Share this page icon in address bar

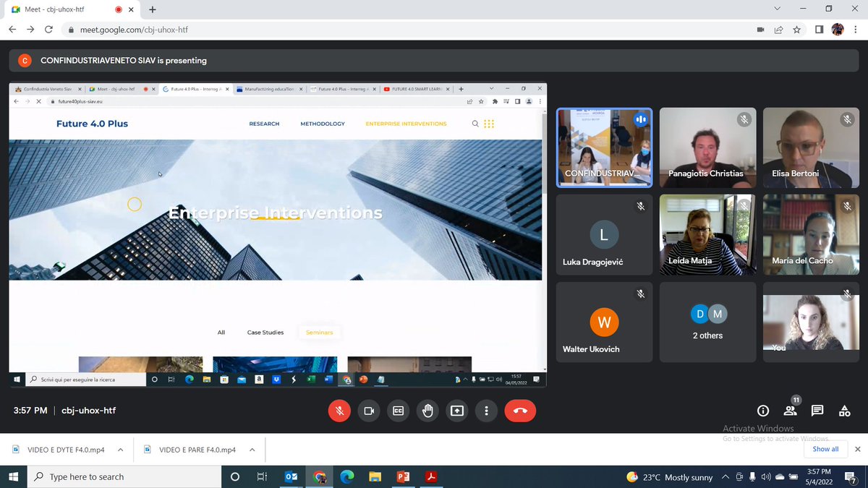point(778,30)
